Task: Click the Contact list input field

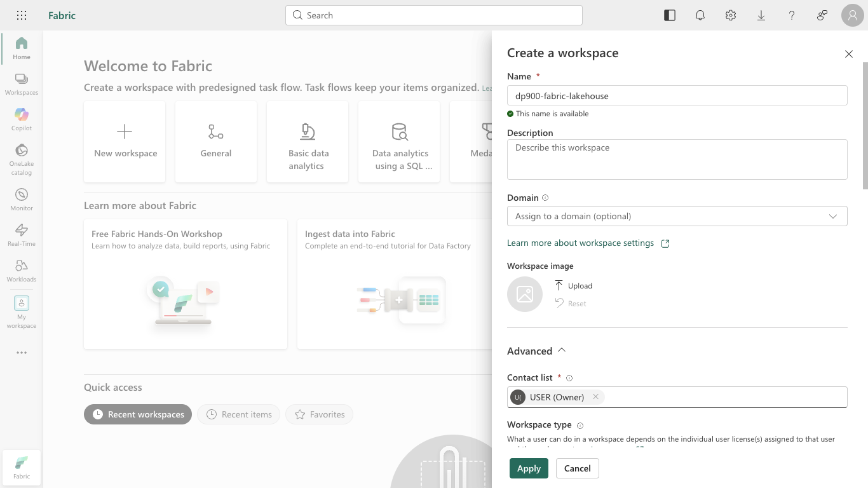Action: 677,397
